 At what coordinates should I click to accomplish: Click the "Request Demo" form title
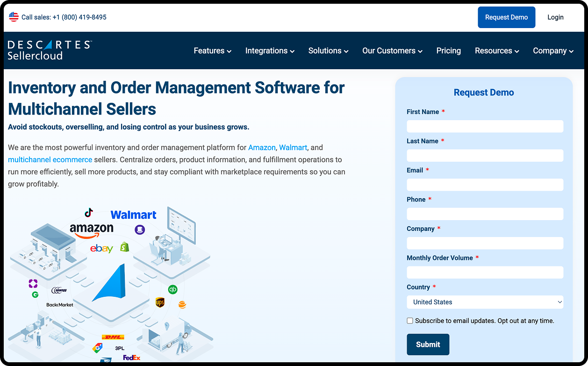[x=484, y=93]
